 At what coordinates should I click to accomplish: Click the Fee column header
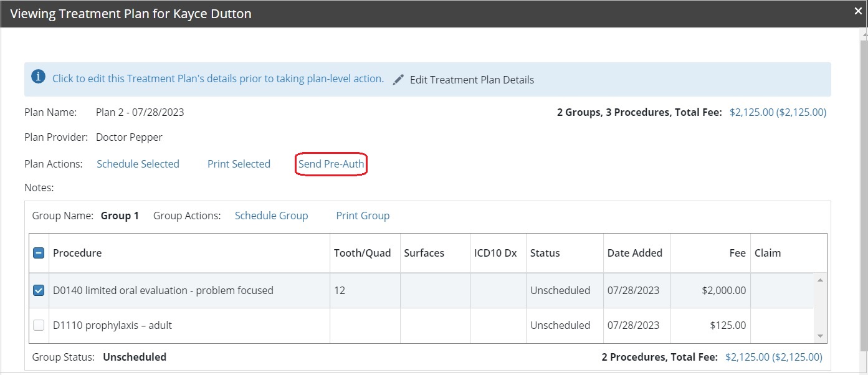tap(737, 253)
